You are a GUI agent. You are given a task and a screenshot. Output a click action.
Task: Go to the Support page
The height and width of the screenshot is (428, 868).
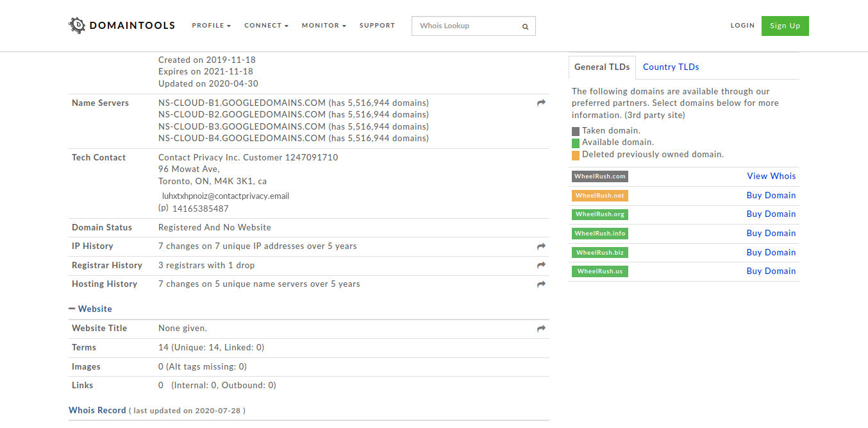377,26
